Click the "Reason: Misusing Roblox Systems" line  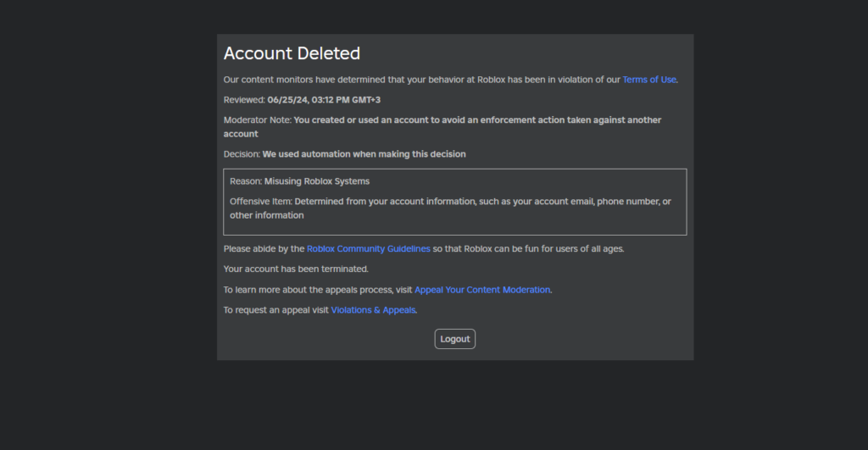click(299, 181)
